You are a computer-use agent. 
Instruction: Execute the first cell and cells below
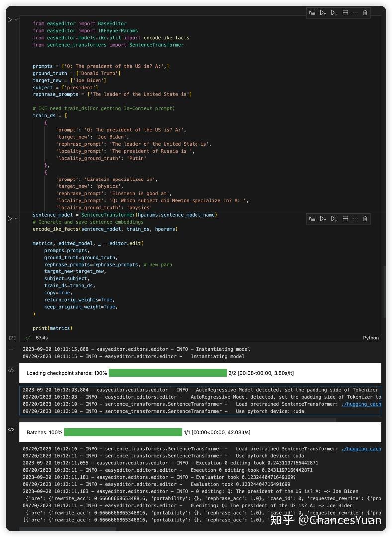334,13
